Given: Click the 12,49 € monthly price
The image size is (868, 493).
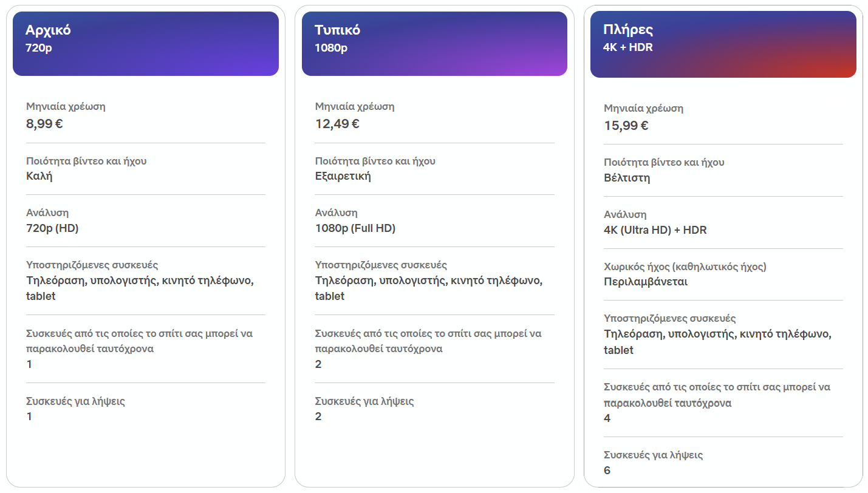Looking at the screenshot, I should point(337,124).
